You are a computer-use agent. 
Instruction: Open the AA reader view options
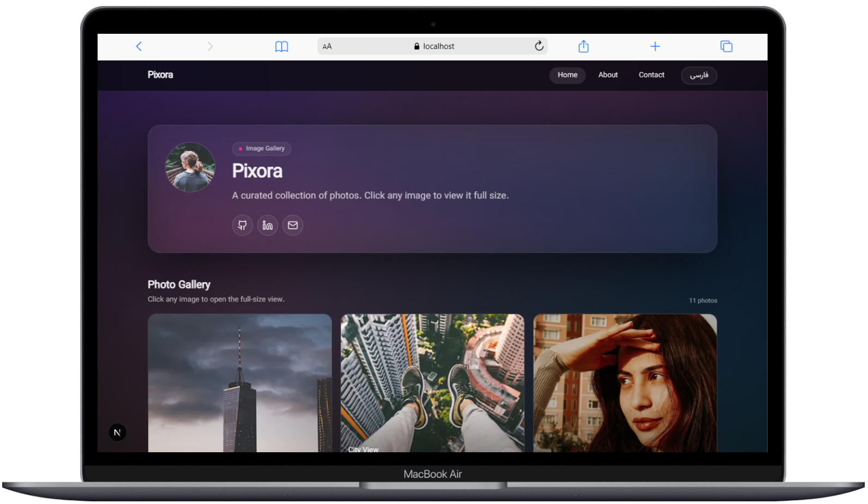[x=327, y=46]
